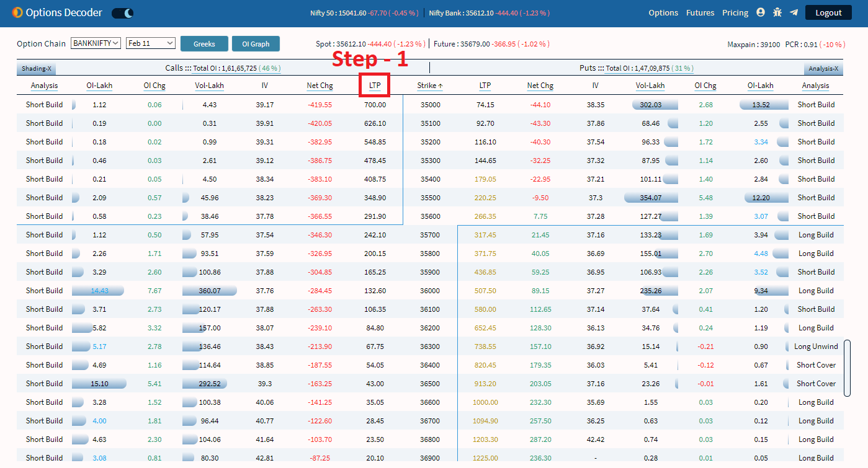The width and height of the screenshot is (868, 468).
Task: Click the Greeks button
Action: pos(204,44)
